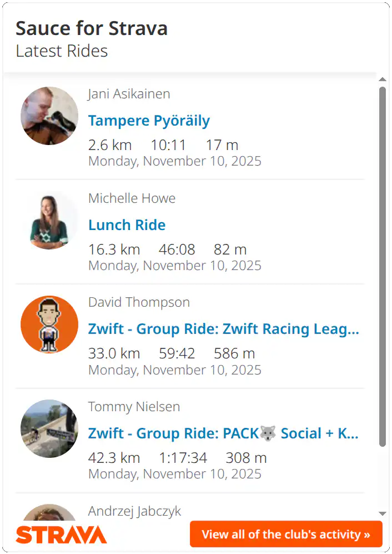Viewport: 392px width, 554px height.
Task: Open the Tampere Pyöräily ride
Action: tap(149, 121)
